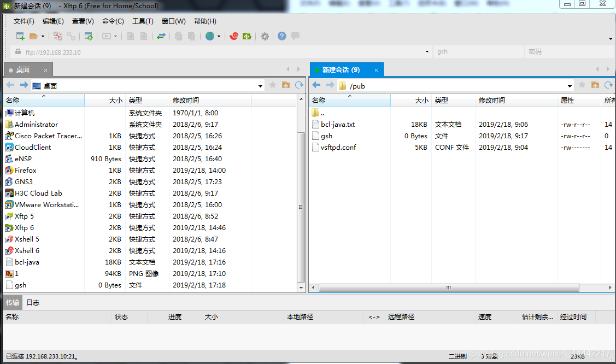The height and width of the screenshot is (364, 616).
Task: Open the 查看(V) menu
Action: coord(83,21)
